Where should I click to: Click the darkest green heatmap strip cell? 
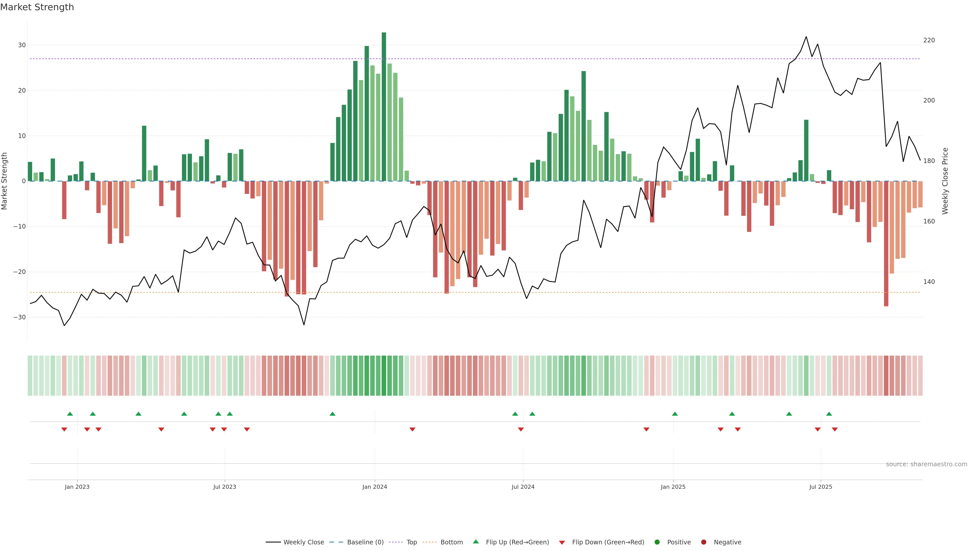coord(384,375)
